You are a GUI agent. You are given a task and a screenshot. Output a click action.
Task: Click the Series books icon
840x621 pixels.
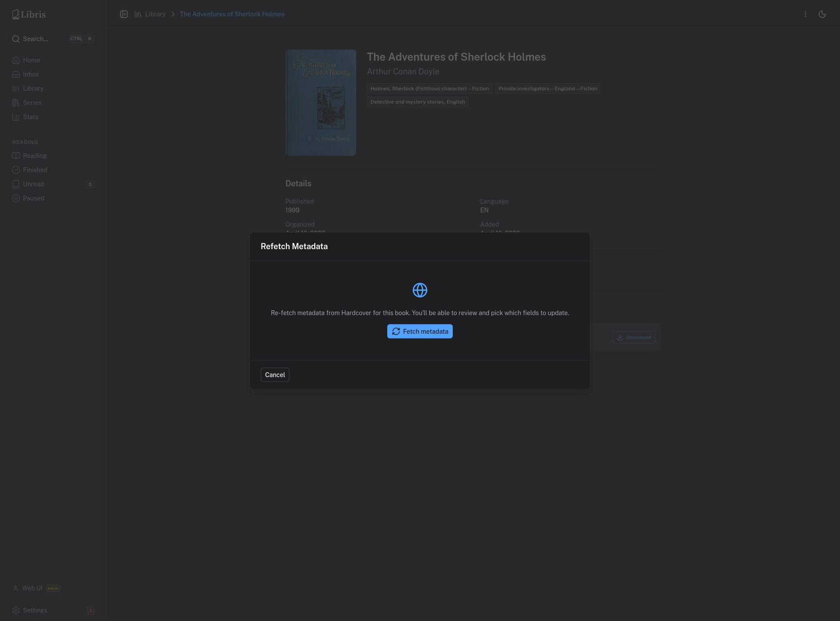click(16, 103)
